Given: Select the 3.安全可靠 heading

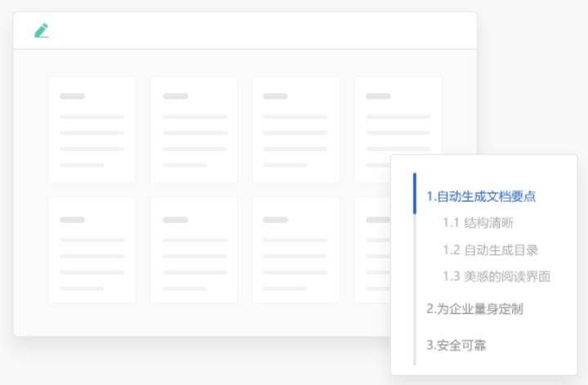Looking at the screenshot, I should point(457,345).
